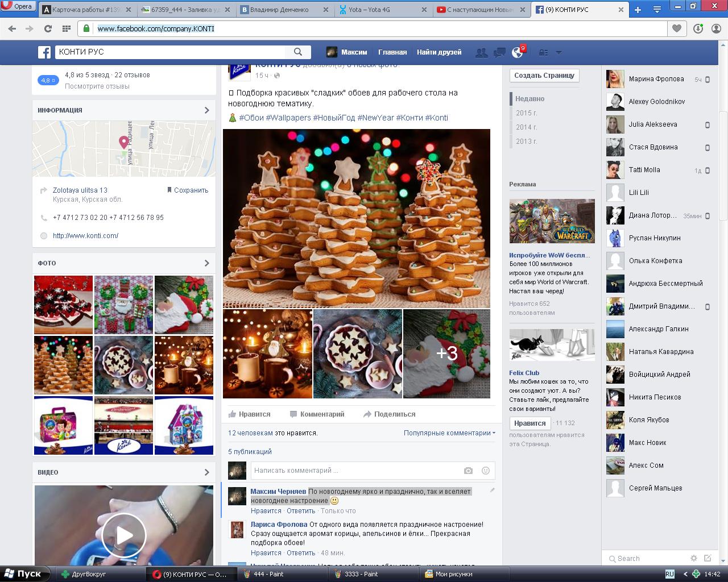Add page to bookmarks with heart icon
Image resolution: width=728 pixels, height=582 pixels.
(x=677, y=29)
